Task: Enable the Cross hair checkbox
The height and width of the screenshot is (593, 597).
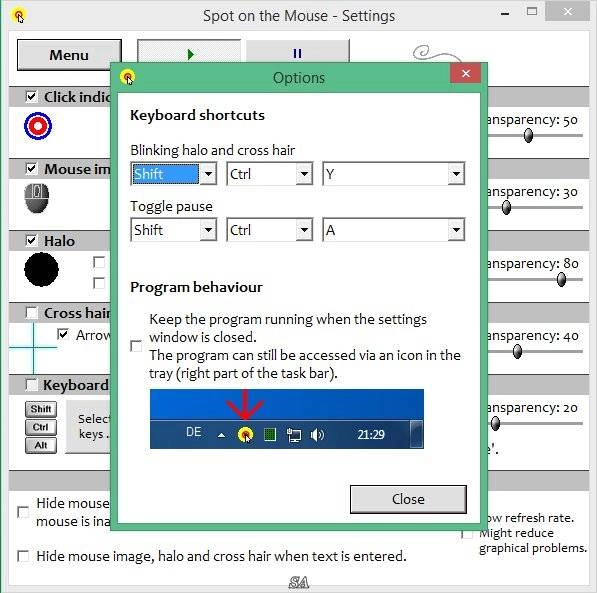Action: (31, 313)
